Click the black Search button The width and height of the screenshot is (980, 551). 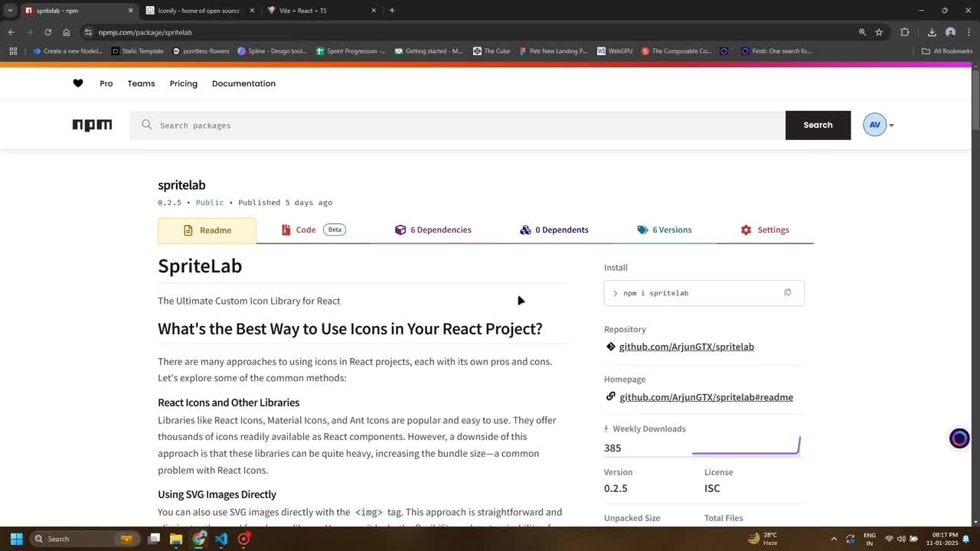click(818, 126)
